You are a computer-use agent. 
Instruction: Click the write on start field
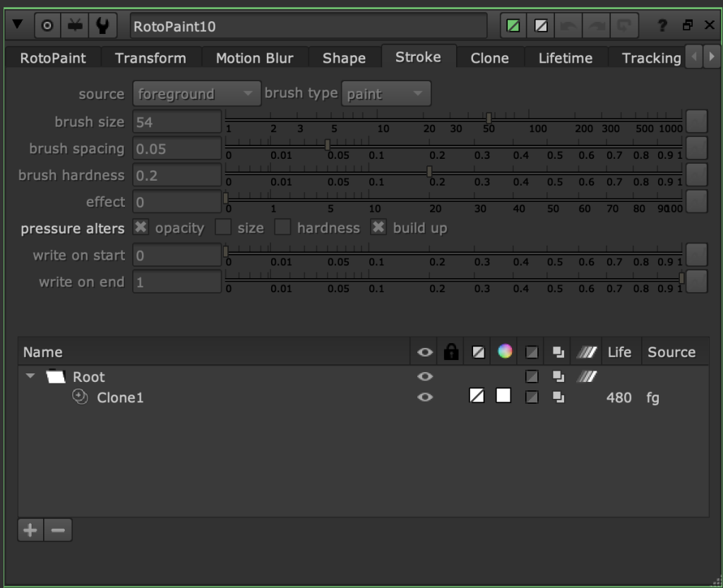177,256
